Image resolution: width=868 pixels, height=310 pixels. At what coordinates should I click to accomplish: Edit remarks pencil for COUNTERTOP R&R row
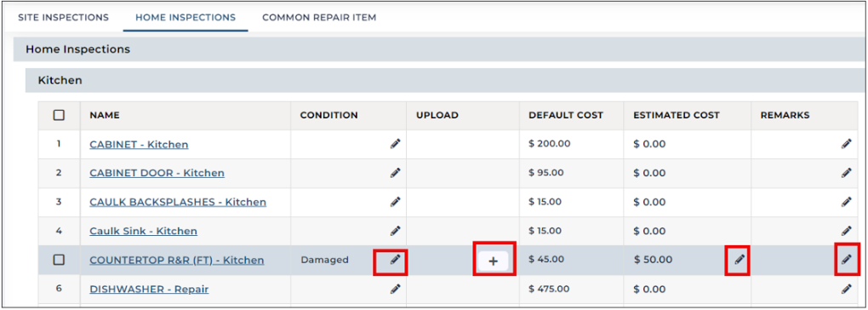[x=847, y=260]
